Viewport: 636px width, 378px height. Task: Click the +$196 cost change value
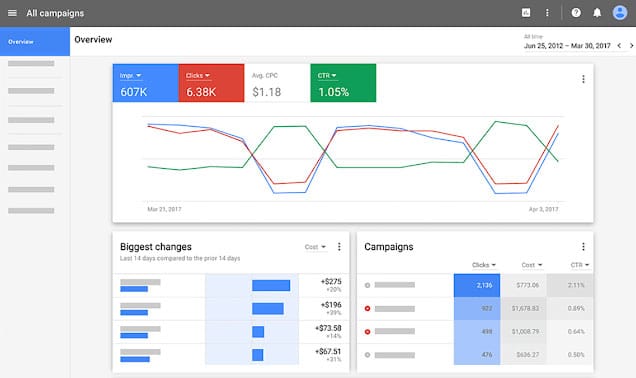click(x=331, y=305)
